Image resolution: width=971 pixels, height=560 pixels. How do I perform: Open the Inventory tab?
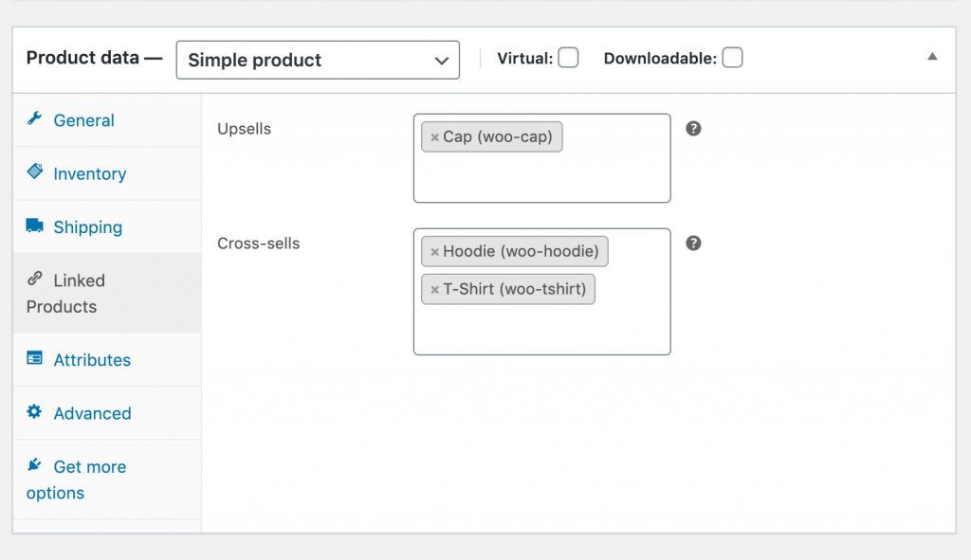click(107, 173)
